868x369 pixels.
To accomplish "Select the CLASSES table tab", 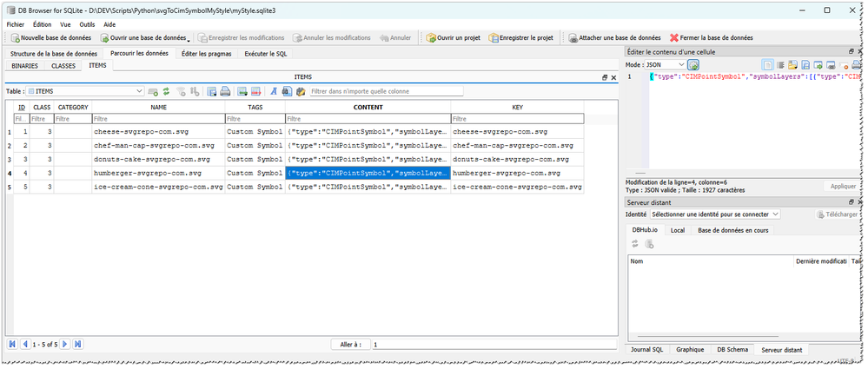I will point(63,65).
